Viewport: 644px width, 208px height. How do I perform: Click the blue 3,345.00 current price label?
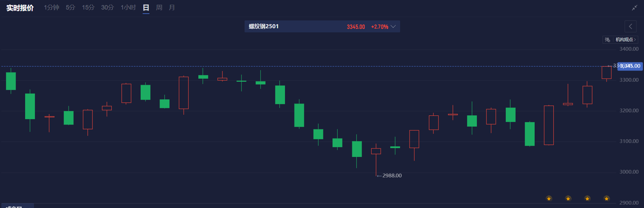(630, 66)
